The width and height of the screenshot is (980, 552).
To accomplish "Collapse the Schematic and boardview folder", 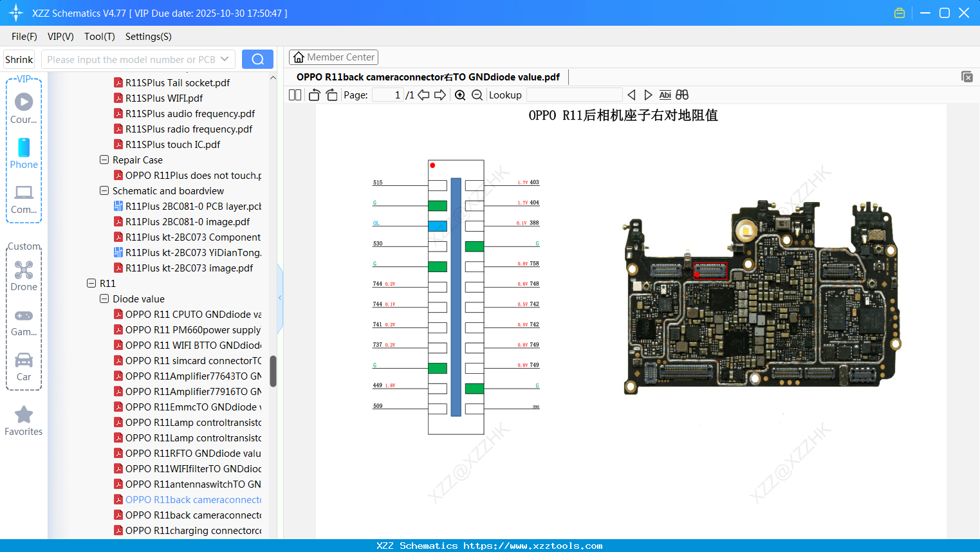I will pos(104,190).
